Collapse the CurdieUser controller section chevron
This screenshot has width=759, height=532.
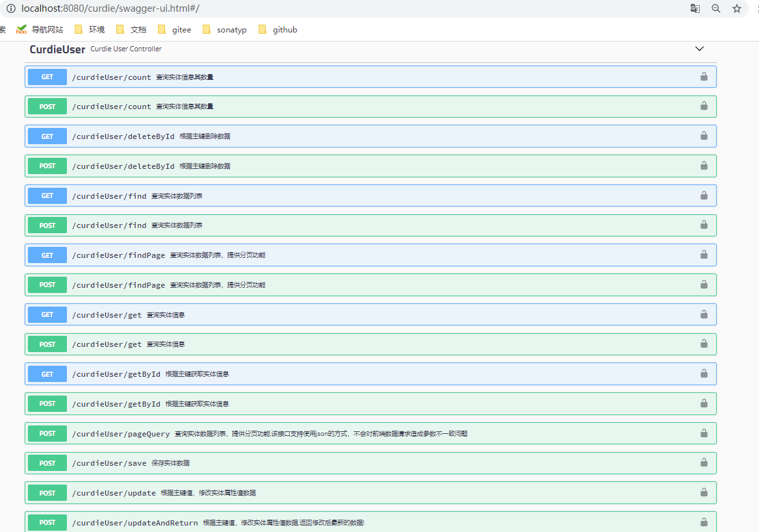tap(699, 49)
